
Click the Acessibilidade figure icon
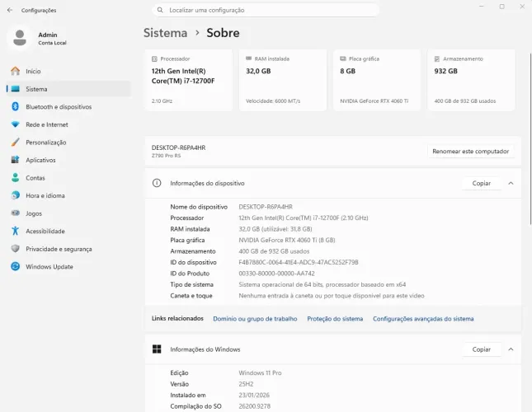click(x=16, y=231)
